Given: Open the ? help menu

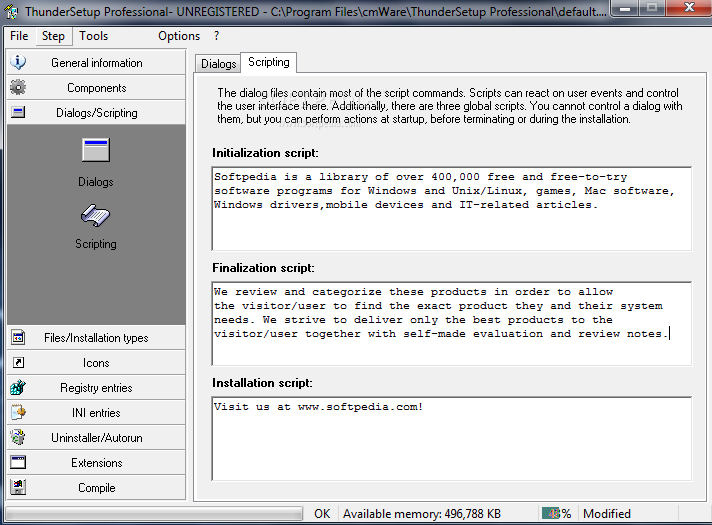Looking at the screenshot, I should pyautogui.click(x=217, y=36).
